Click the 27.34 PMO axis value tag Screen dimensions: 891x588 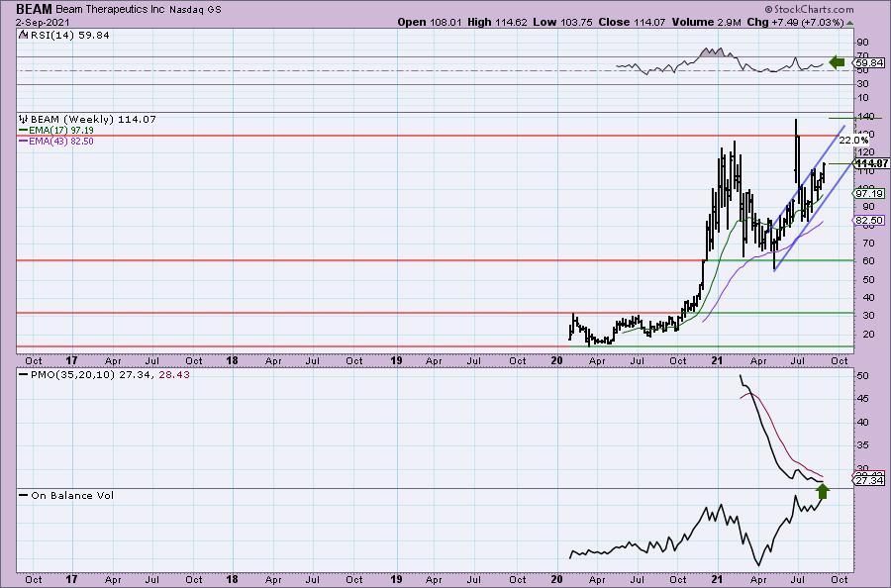point(869,481)
